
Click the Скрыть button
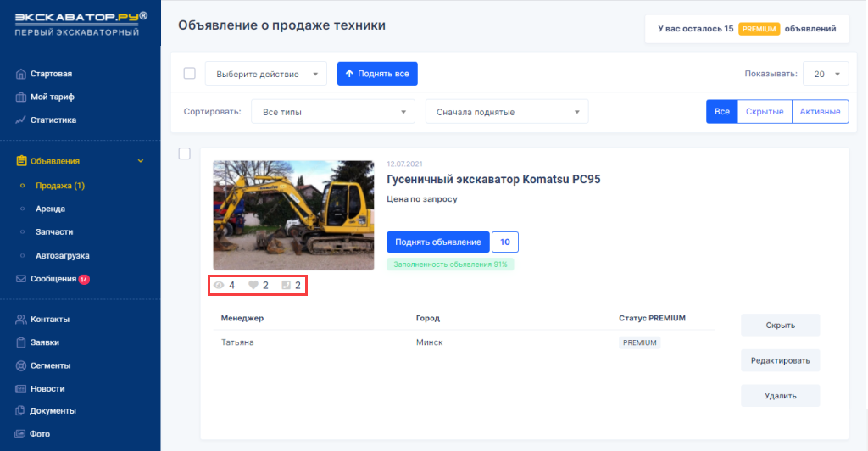(x=781, y=325)
